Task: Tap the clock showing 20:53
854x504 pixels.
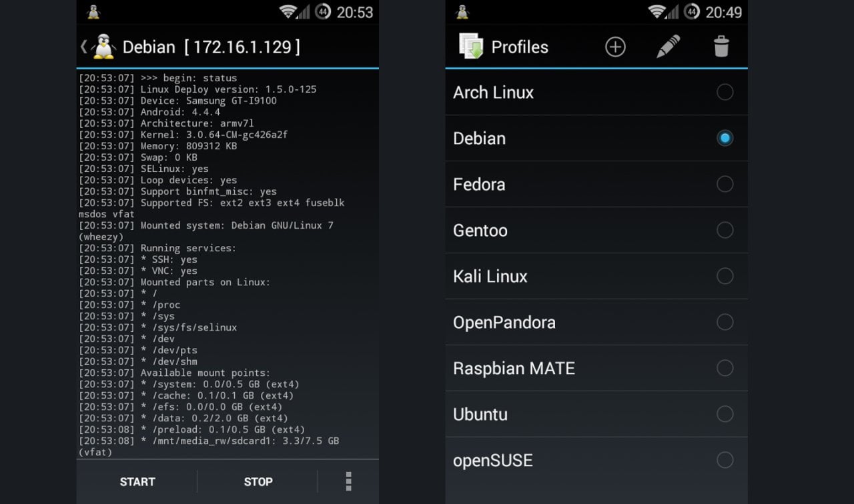Action: 354,11
